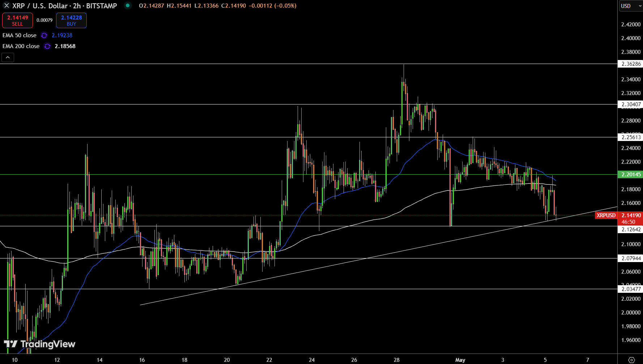The width and height of the screenshot is (643, 364).
Task: Click the green market status dot
Action: pos(128,5)
